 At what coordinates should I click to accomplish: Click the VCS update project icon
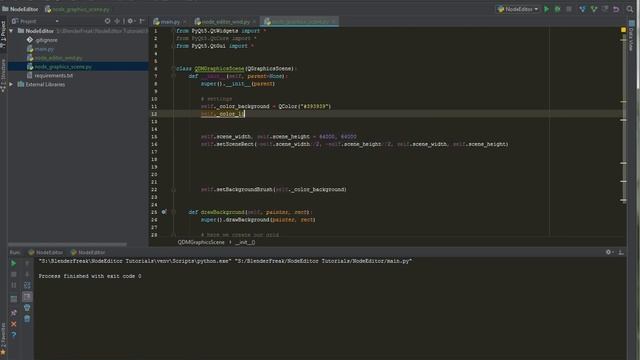[x=582, y=9]
